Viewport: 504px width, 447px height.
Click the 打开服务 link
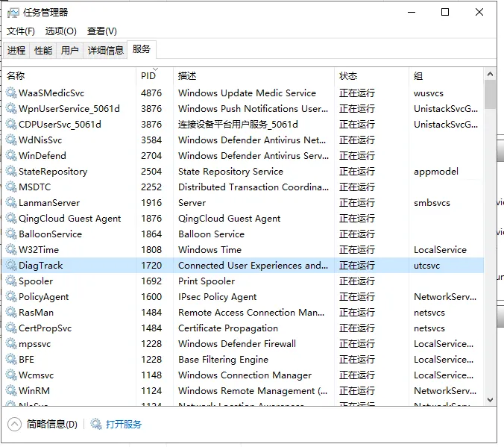point(123,424)
